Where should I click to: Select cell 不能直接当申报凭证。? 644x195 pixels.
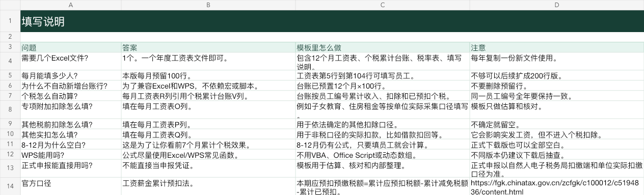point(208,169)
